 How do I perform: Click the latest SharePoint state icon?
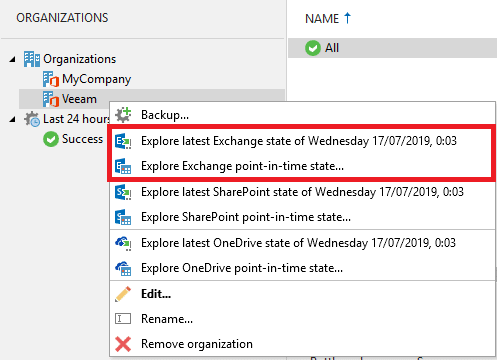coord(123,192)
